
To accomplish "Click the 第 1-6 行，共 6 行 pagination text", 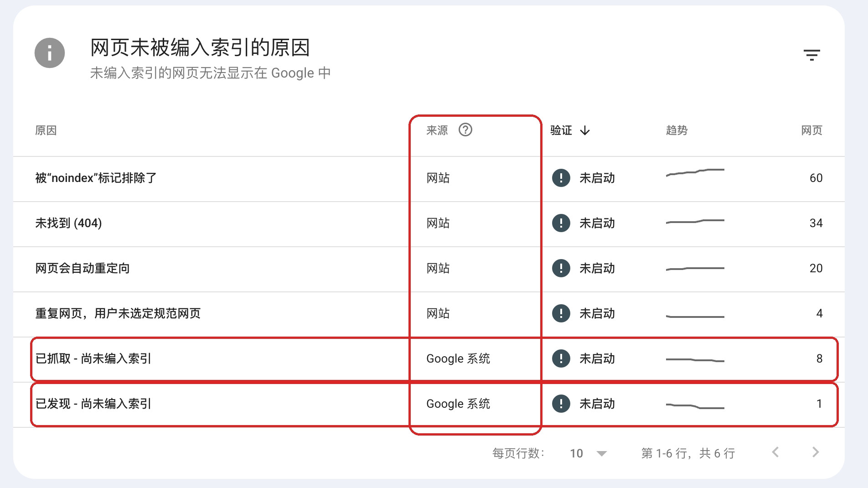I will coord(688,453).
